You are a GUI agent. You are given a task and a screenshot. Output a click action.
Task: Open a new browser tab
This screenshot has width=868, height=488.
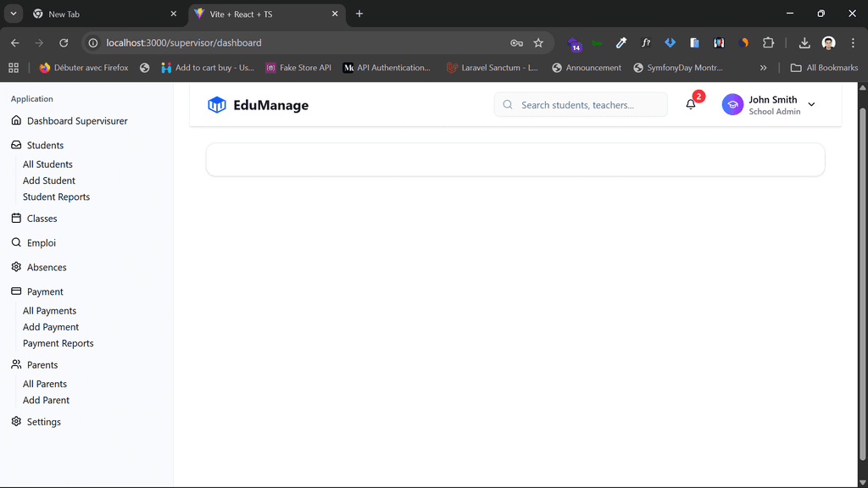pos(359,14)
